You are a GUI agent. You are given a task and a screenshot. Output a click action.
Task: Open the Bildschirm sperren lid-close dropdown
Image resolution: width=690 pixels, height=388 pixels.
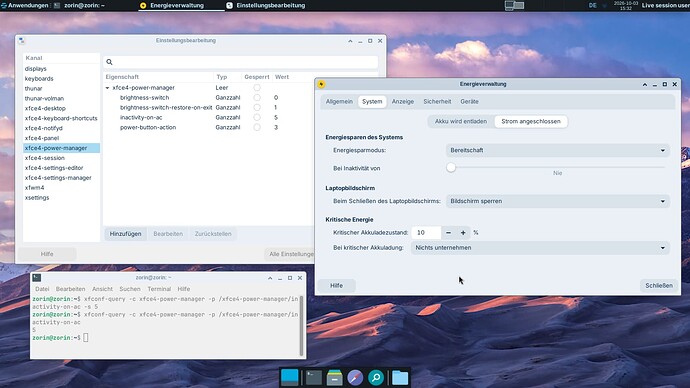(558, 201)
